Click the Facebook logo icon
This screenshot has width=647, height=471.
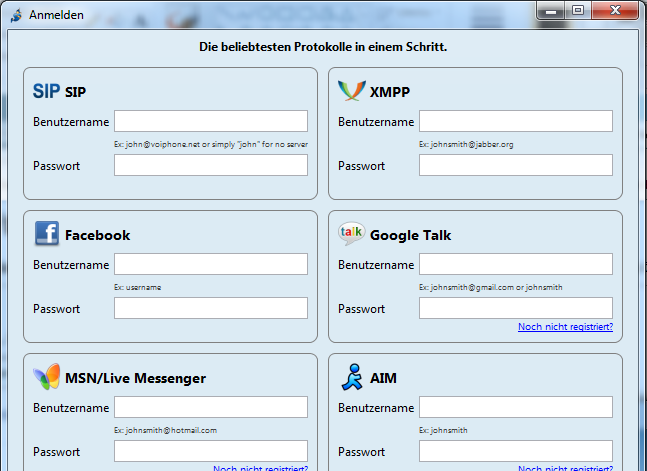click(x=47, y=233)
